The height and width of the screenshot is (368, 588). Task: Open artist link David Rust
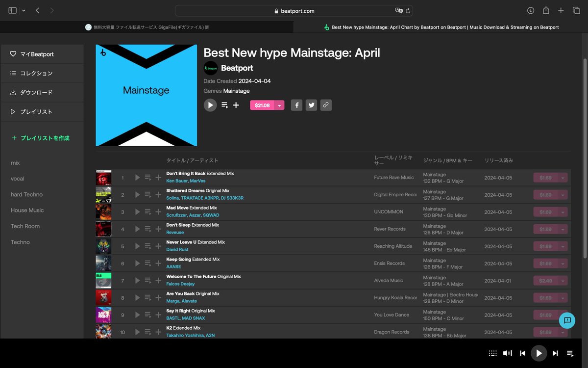(x=177, y=250)
